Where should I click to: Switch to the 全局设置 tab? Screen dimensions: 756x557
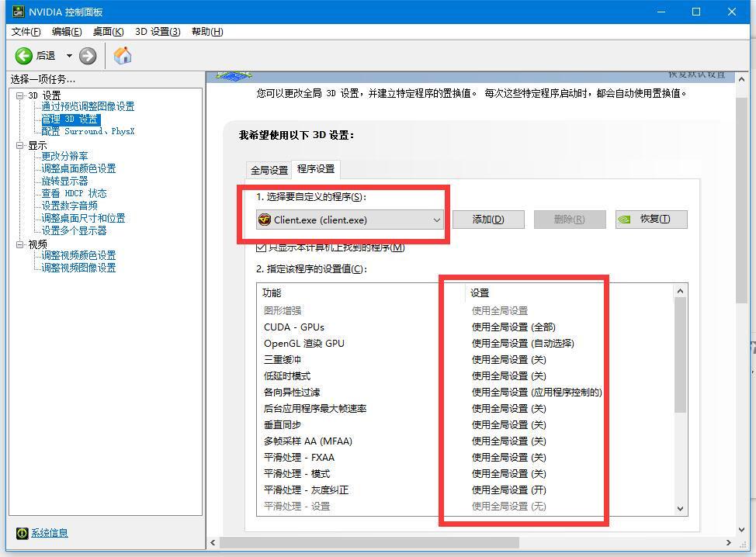(269, 169)
